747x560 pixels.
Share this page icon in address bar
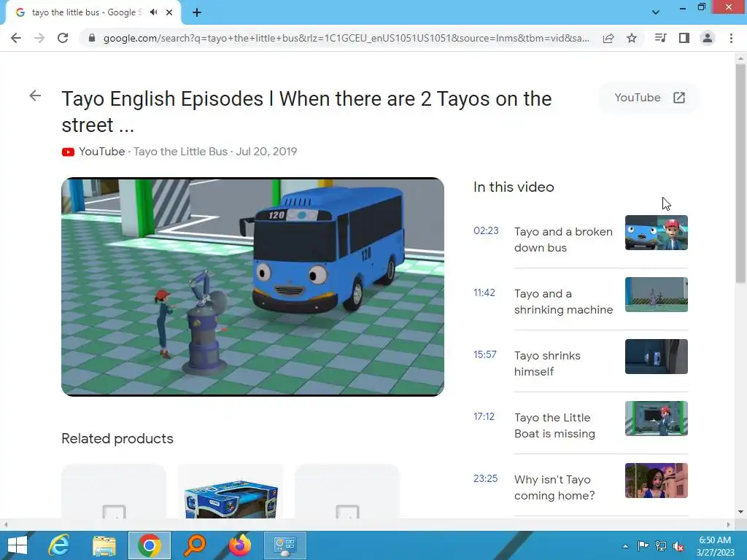tap(608, 38)
